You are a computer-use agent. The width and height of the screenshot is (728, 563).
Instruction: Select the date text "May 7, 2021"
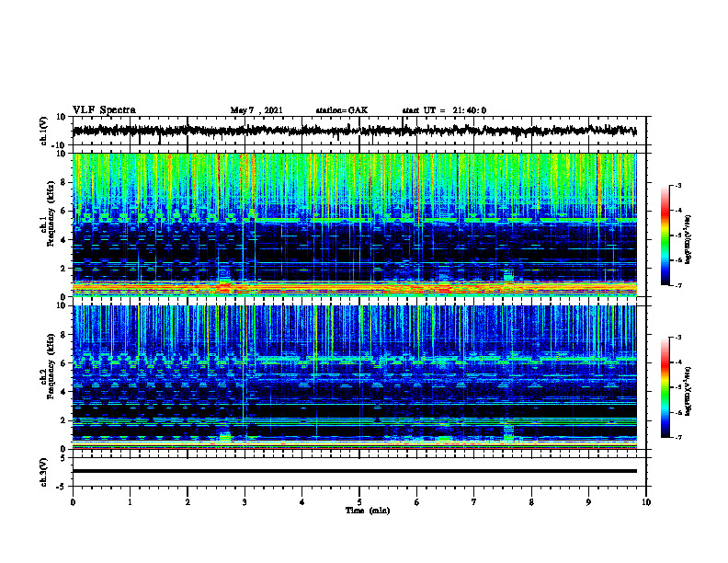point(256,110)
